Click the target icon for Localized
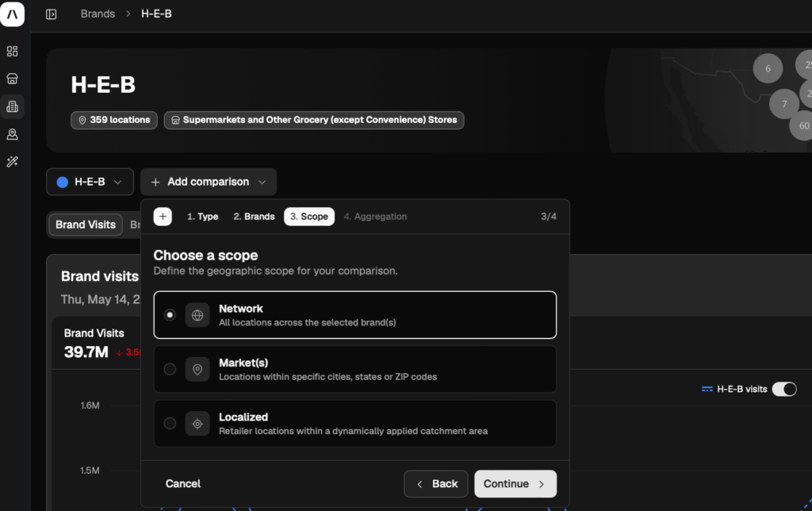 (x=197, y=424)
